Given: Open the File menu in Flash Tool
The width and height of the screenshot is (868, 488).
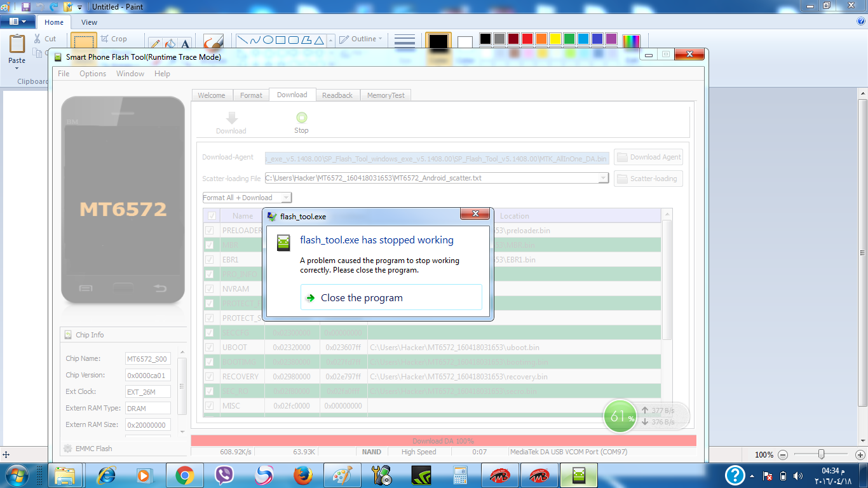Looking at the screenshot, I should tap(64, 74).
